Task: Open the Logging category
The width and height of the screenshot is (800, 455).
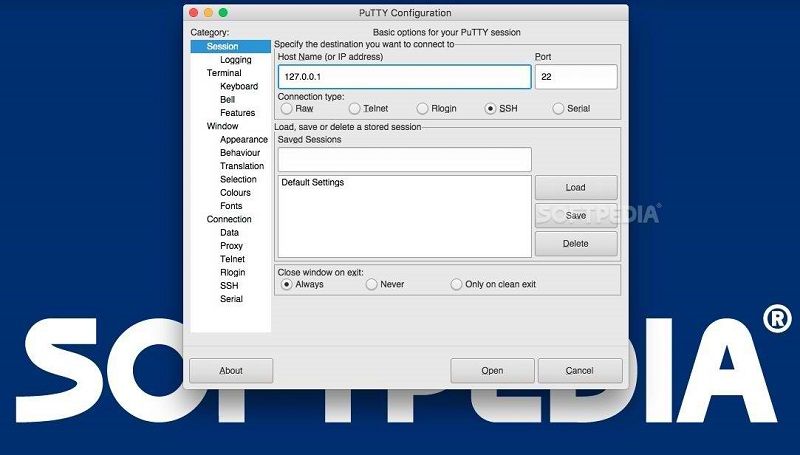Action: pyautogui.click(x=236, y=60)
